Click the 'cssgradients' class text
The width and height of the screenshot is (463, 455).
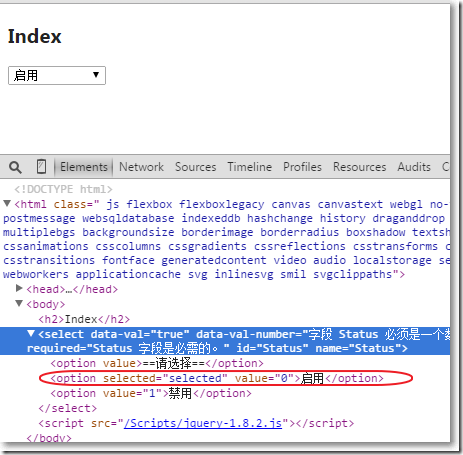(207, 246)
